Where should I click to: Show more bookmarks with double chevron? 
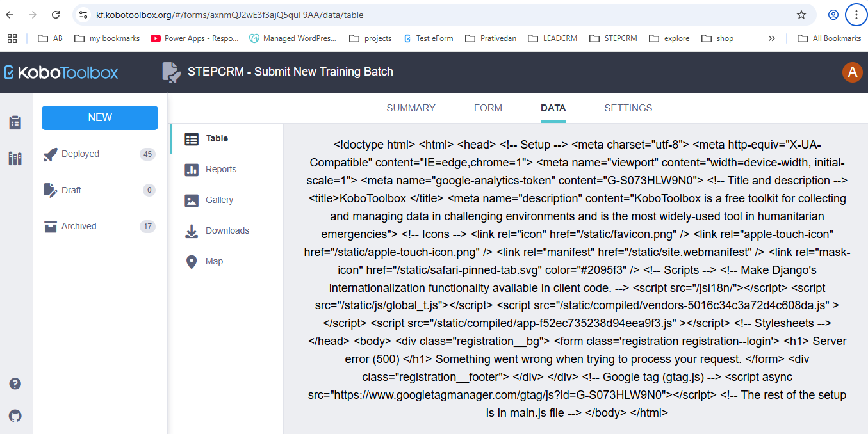771,38
